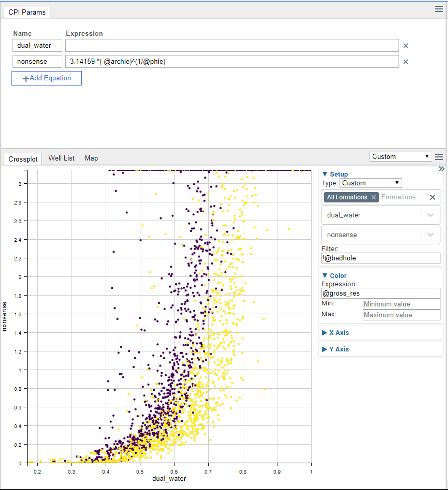This screenshot has height=490, width=448.
Task: Open the CPI Params panel hamburger menu
Action: coord(438,9)
